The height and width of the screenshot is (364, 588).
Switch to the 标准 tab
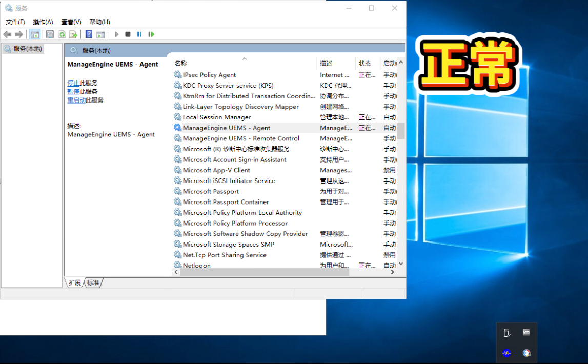coord(93,282)
